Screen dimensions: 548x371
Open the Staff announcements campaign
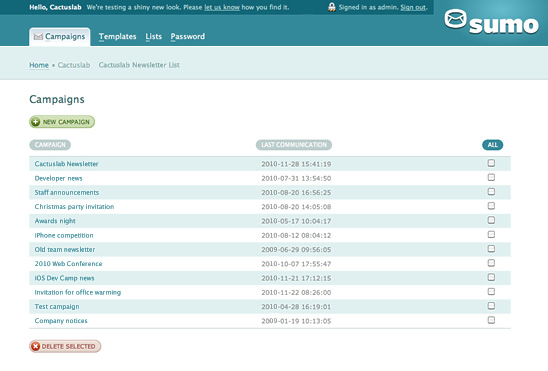point(67,192)
